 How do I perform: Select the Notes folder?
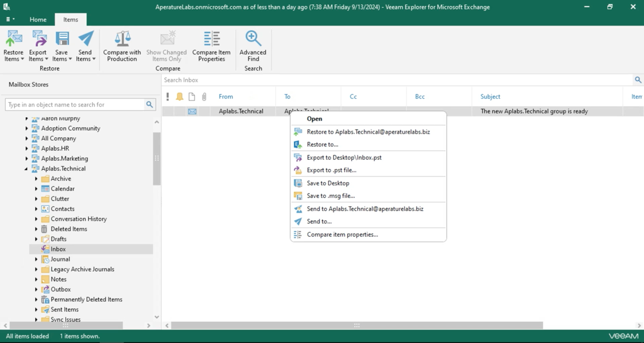click(x=58, y=279)
